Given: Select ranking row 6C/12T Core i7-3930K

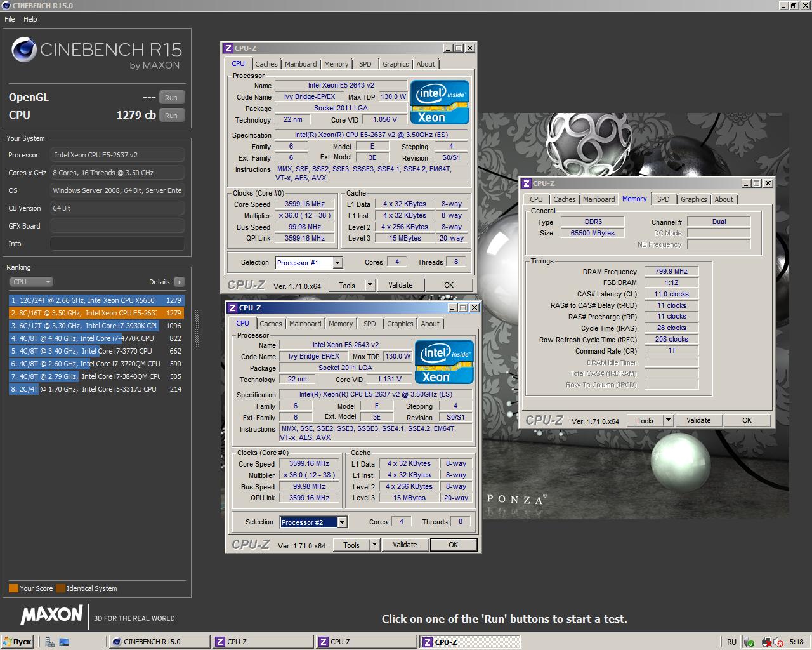Looking at the screenshot, I should (96, 326).
